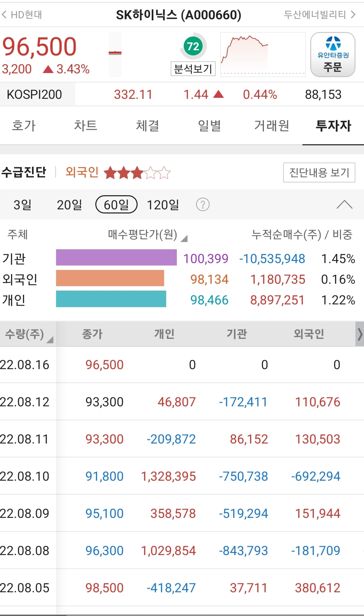Screen dimensions: 364x616
Task: Select the 22.08.05 date row
Action: click(x=182, y=588)
